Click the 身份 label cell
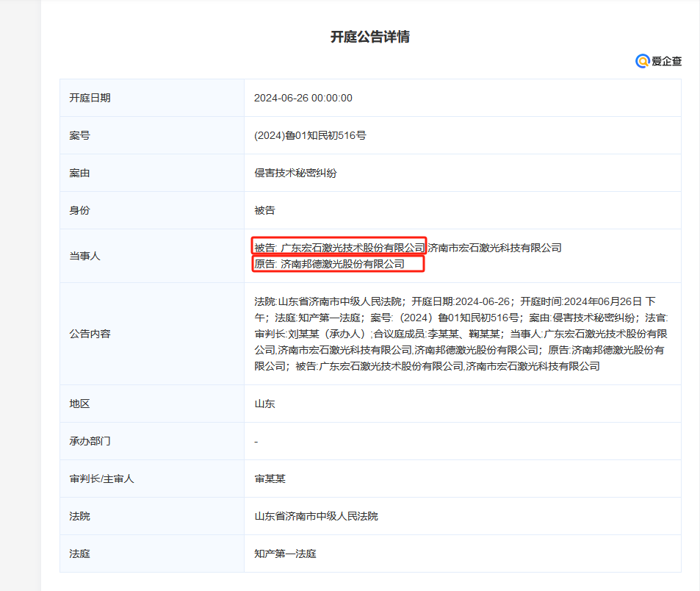Viewport: 700px width, 591px height. [152, 210]
